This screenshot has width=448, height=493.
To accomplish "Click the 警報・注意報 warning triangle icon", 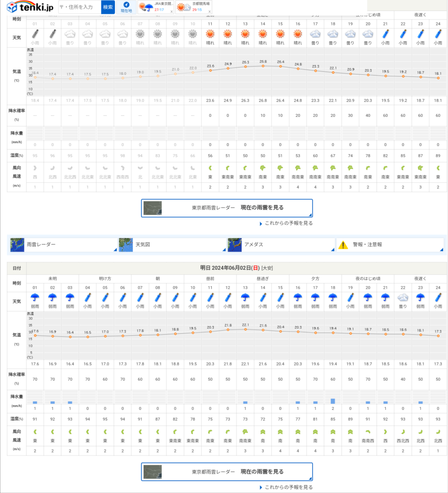I will [x=343, y=245].
